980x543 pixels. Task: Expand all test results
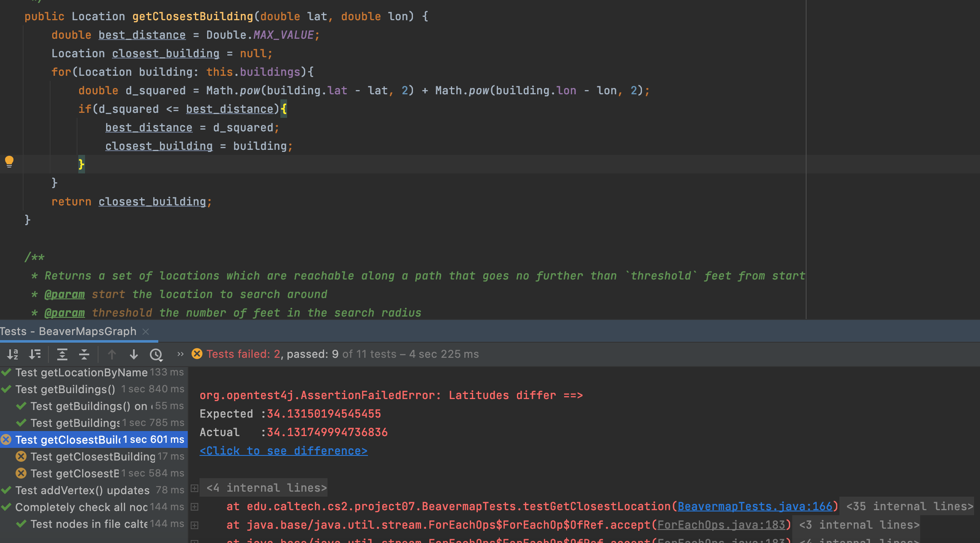[x=62, y=354]
